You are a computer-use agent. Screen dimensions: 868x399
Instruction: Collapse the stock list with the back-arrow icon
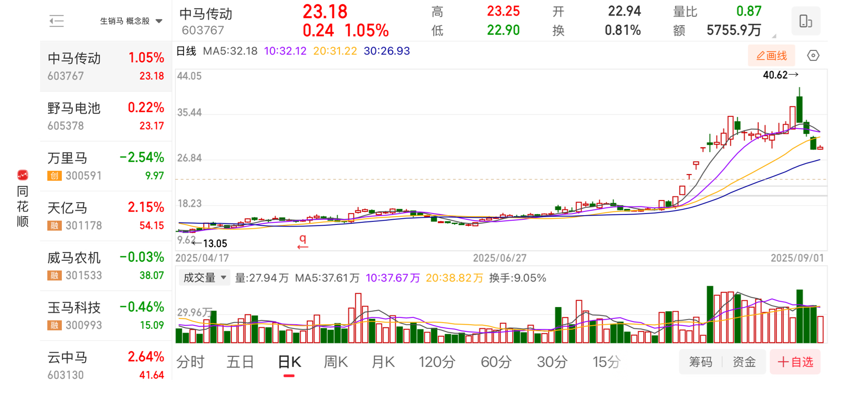click(x=56, y=21)
